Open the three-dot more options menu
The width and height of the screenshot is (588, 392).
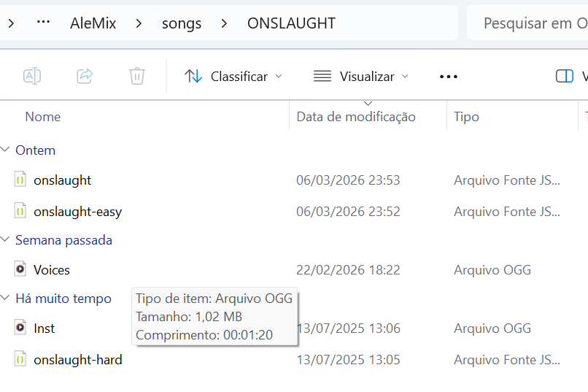pos(449,77)
